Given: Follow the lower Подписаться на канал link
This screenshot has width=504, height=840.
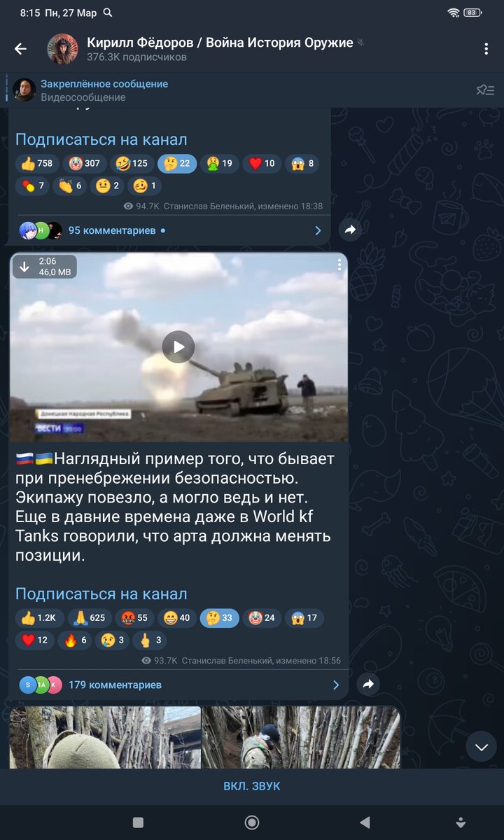Looking at the screenshot, I should 101,594.
